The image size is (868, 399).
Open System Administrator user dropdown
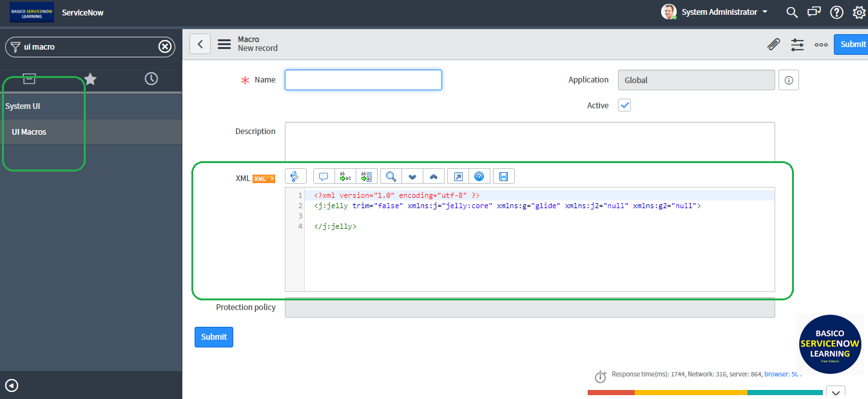point(715,12)
